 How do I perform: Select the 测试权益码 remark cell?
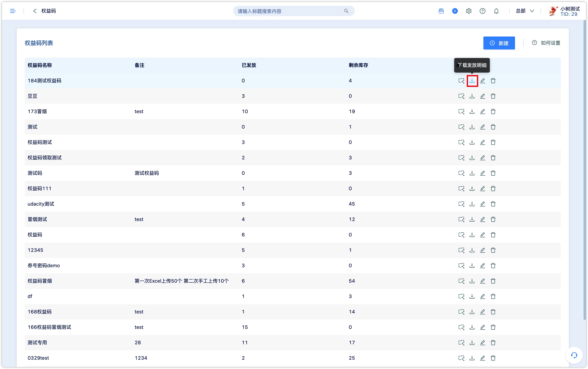[147, 173]
